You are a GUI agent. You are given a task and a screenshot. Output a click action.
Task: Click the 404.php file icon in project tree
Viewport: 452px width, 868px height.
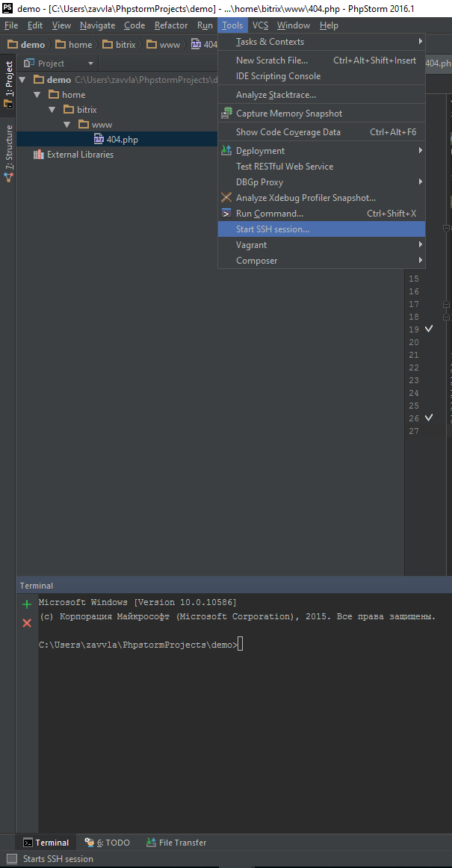coord(99,139)
